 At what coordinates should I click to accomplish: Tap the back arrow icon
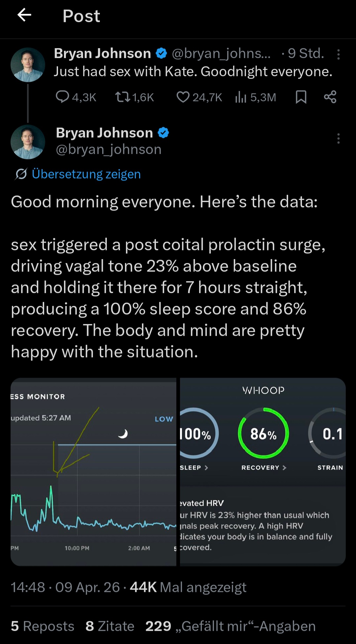[24, 15]
